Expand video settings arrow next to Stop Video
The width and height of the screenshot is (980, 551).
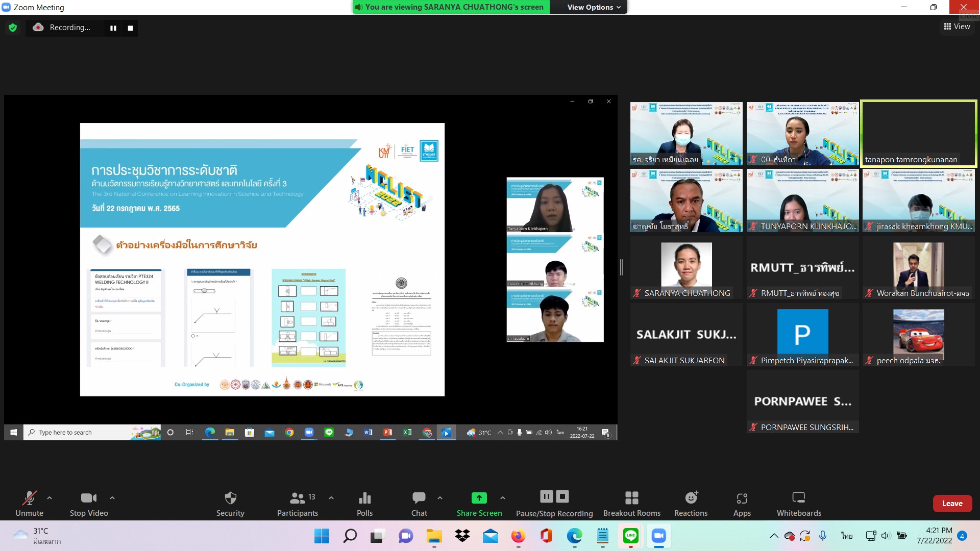(x=112, y=497)
